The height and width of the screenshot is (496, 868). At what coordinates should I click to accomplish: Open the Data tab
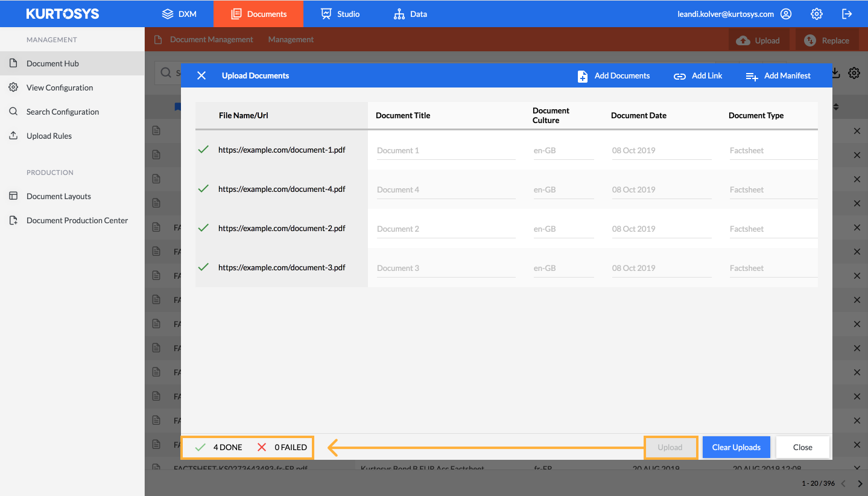(x=410, y=13)
